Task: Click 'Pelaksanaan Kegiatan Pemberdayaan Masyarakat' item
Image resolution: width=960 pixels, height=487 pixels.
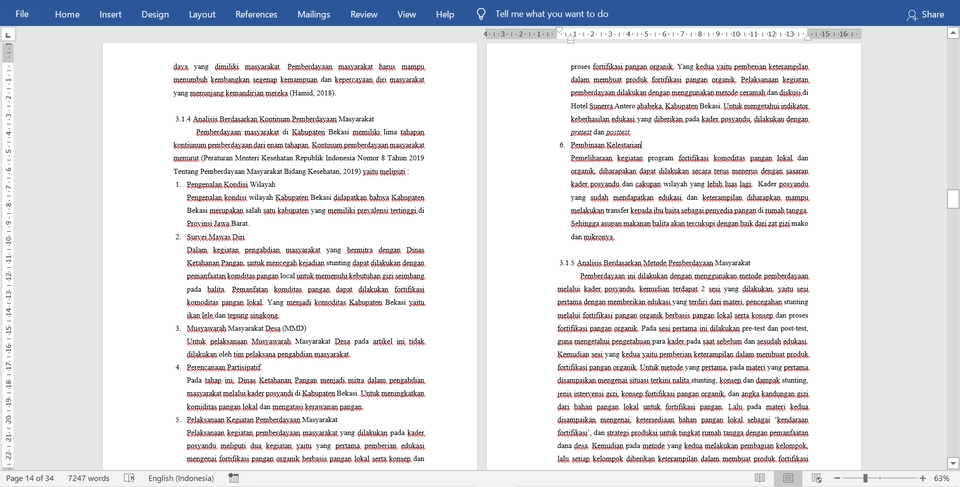Action: pyautogui.click(x=262, y=420)
